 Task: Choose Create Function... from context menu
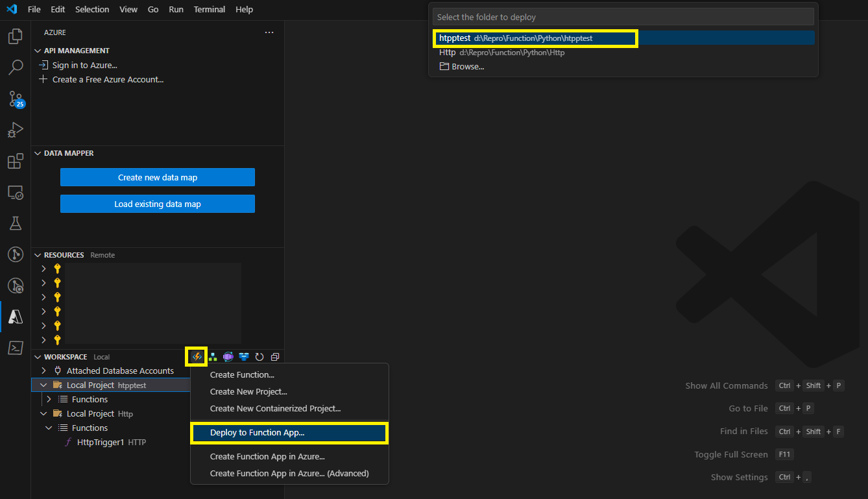pyautogui.click(x=289, y=374)
